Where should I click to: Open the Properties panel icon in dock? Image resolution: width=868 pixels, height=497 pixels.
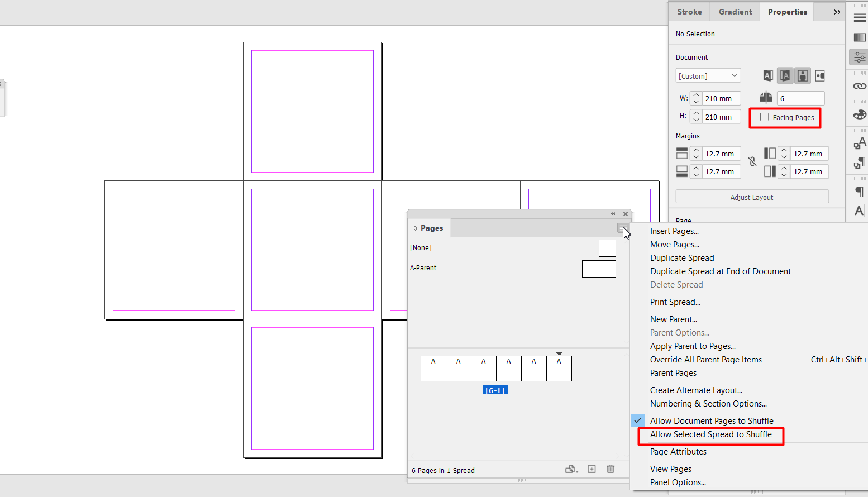click(860, 57)
